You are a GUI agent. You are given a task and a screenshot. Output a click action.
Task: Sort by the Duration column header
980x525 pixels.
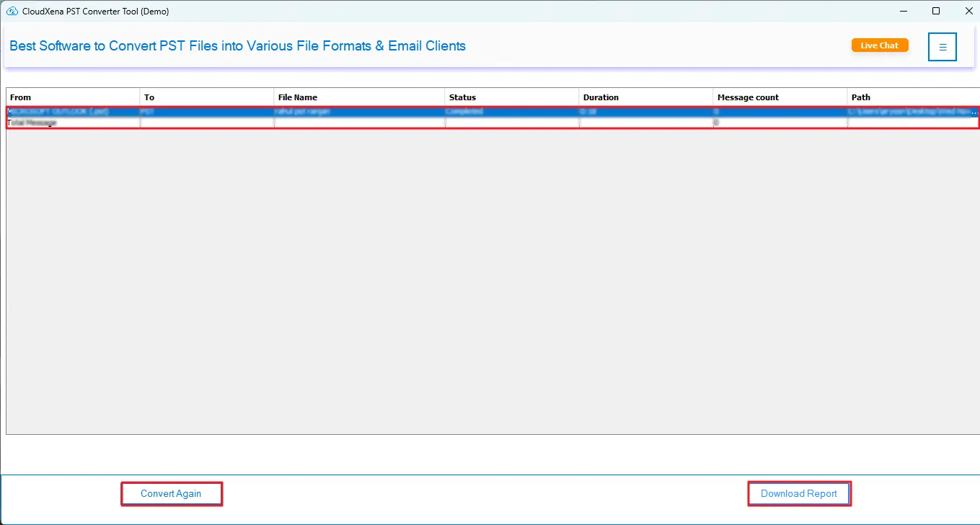[645, 97]
